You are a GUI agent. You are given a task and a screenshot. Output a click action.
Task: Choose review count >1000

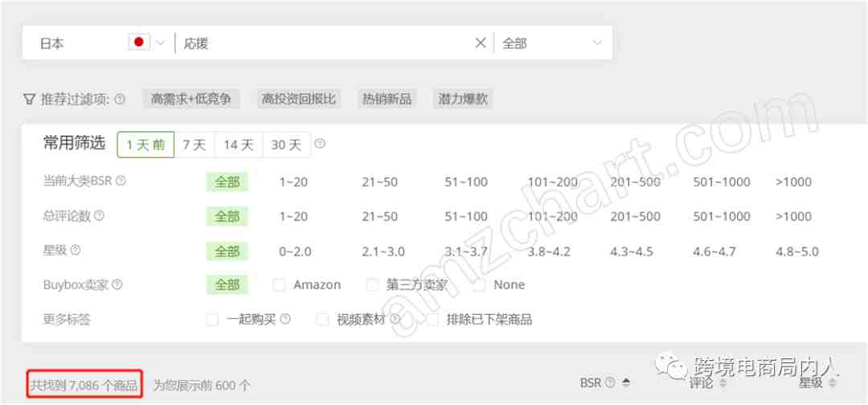(794, 216)
